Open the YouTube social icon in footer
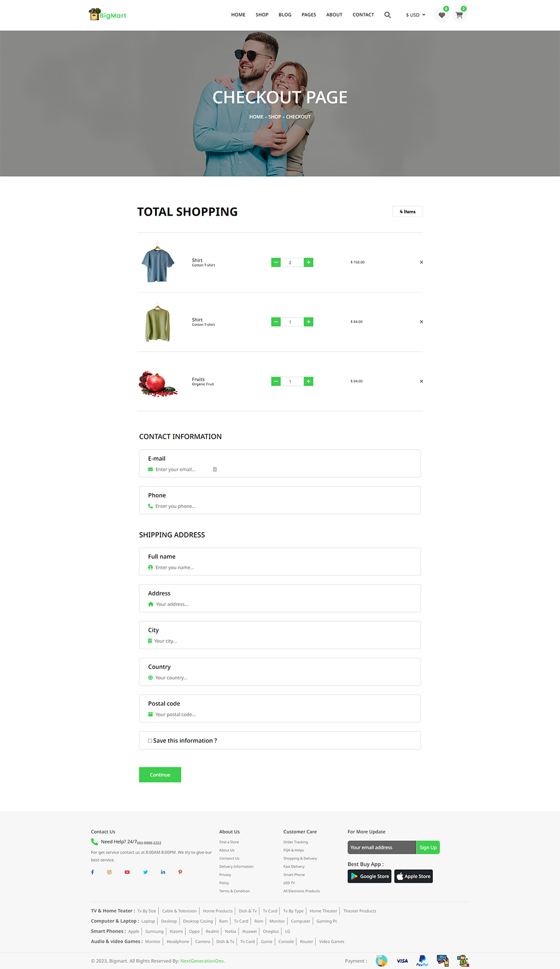Image resolution: width=560 pixels, height=969 pixels. click(127, 872)
